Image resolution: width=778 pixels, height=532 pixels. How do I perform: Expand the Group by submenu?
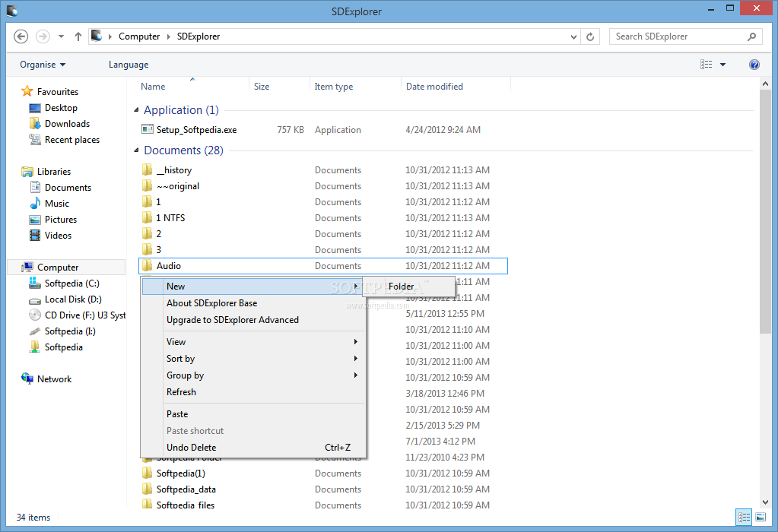pos(253,375)
